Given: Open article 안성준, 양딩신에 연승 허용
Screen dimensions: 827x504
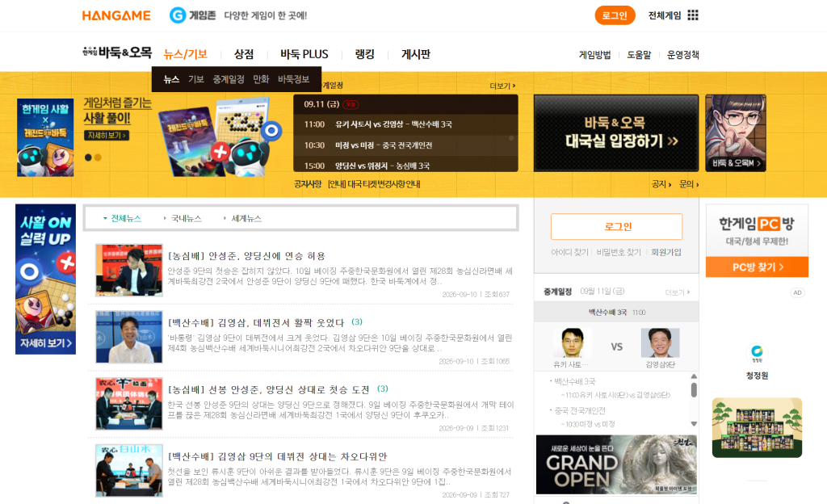Looking at the screenshot, I should 246,256.
